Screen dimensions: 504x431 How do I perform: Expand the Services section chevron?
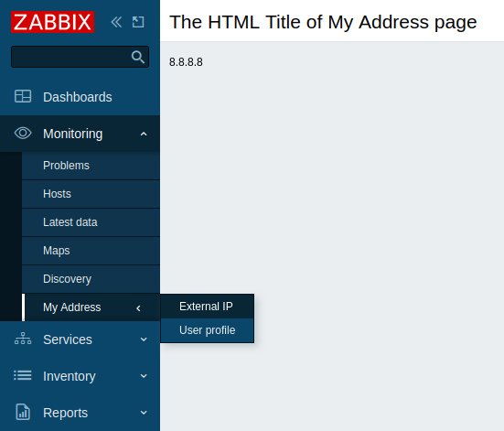144,339
